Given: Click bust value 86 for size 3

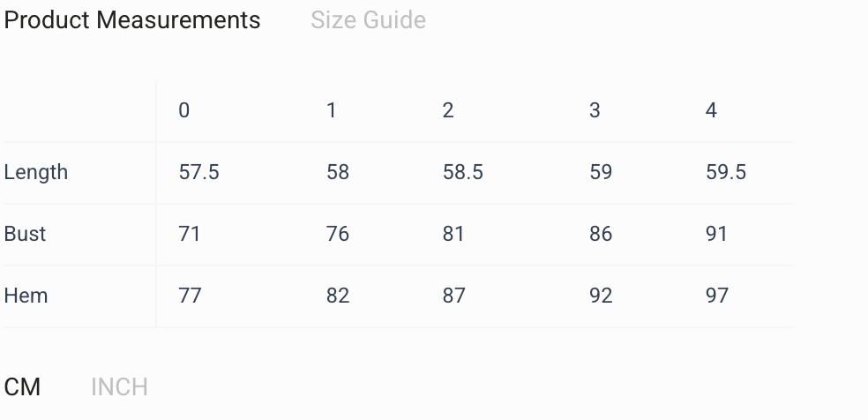Looking at the screenshot, I should 601,234.
